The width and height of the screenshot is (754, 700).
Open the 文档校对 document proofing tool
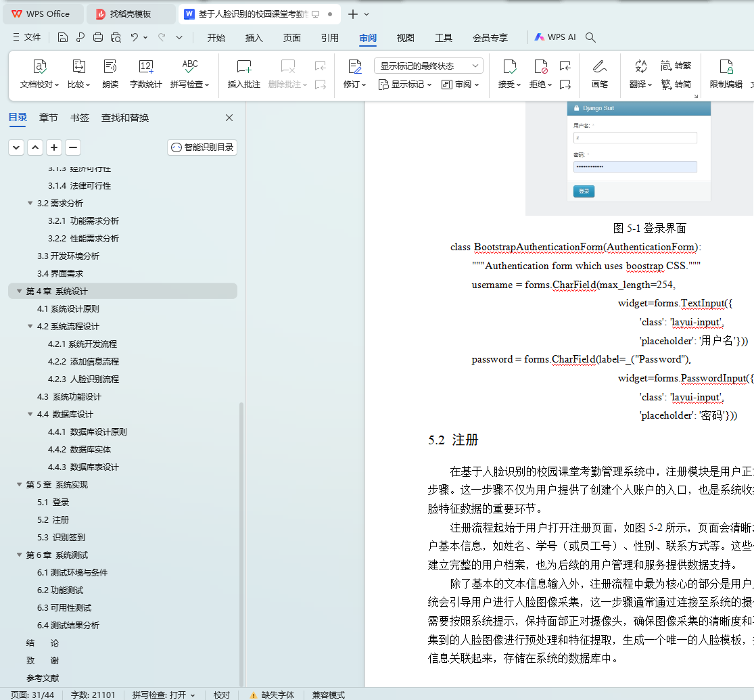pos(39,74)
